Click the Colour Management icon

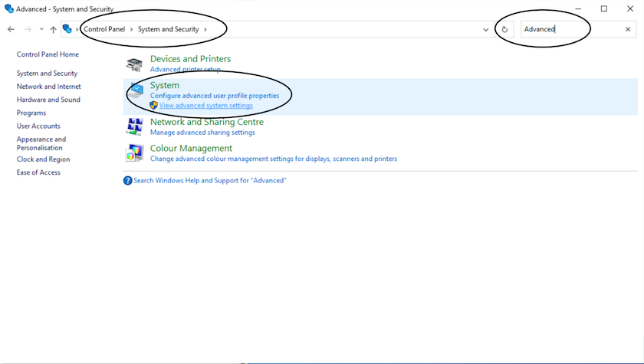(135, 153)
